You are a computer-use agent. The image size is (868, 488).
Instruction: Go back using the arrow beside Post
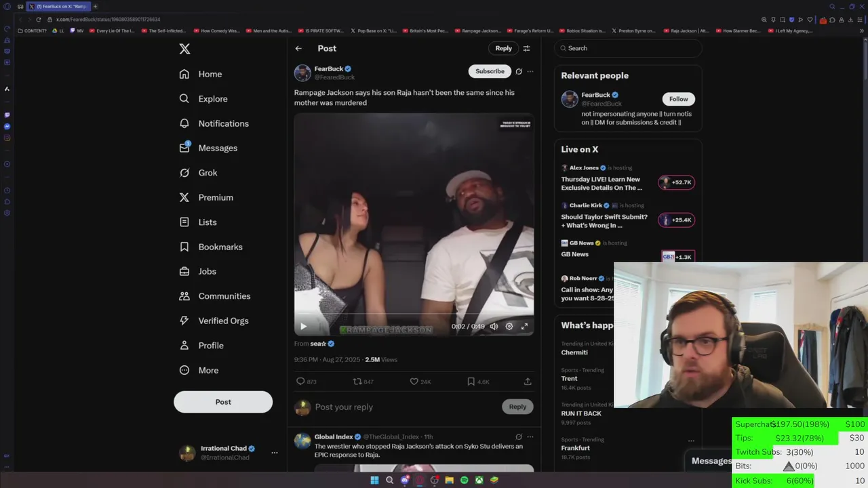(x=298, y=48)
